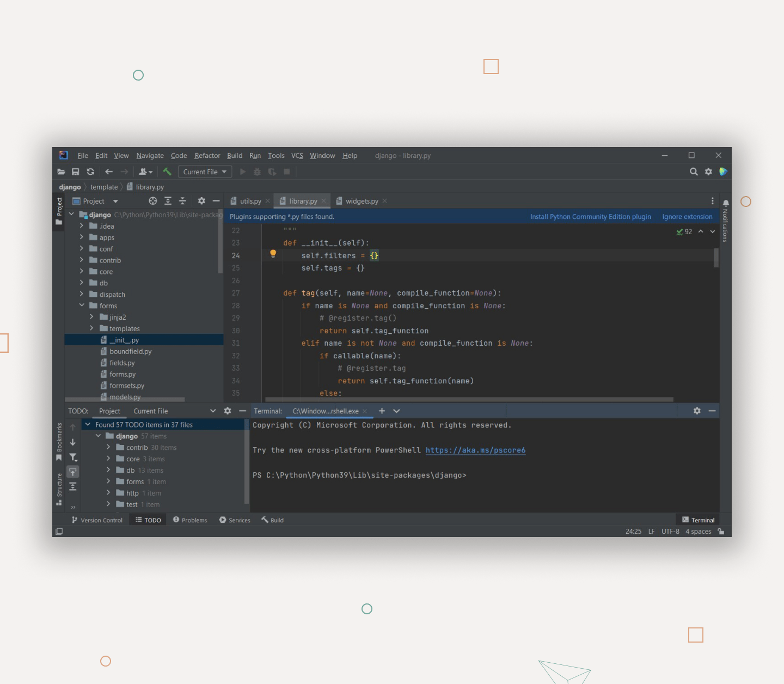Screen dimensions: 784x684
Task: Open the Current File run configuration dropdown
Action: click(x=205, y=172)
